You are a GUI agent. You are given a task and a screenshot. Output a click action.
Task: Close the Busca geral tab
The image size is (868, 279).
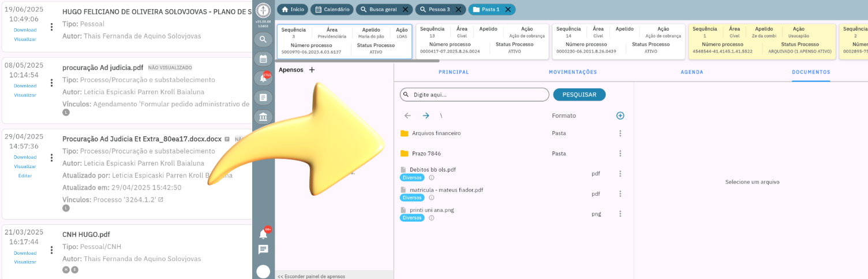[405, 10]
